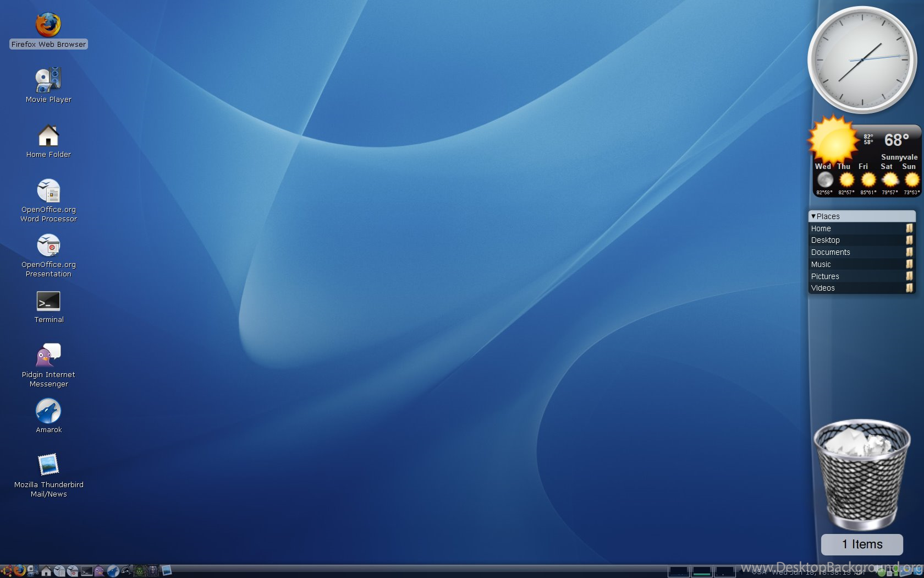Click the analog clock widget
Viewport: 924px width, 578px height.
click(x=862, y=59)
